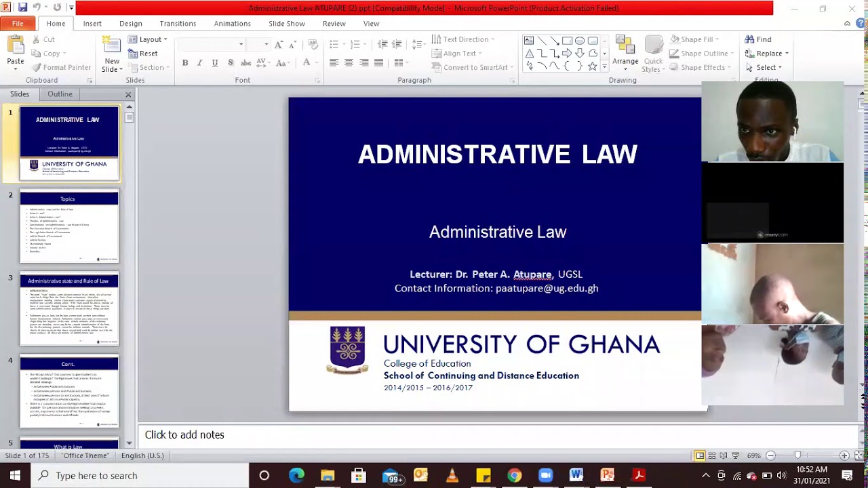Select the star shape in gallery
The image size is (868, 488).
(x=592, y=66)
